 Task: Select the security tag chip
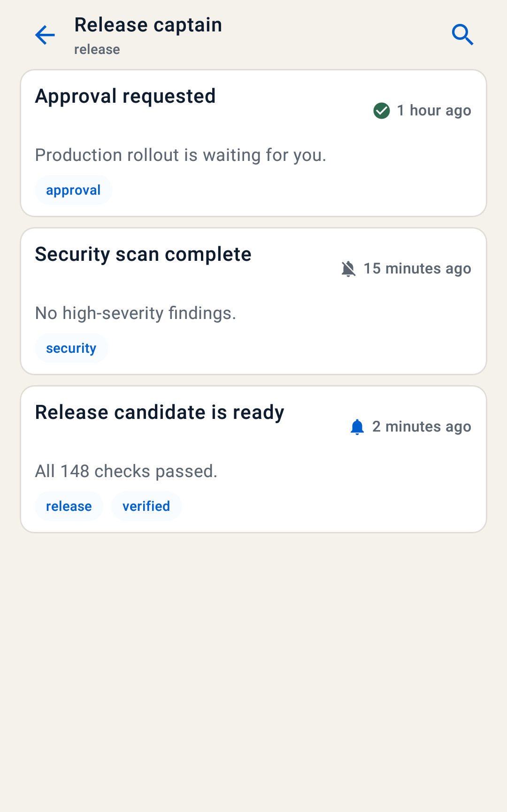(x=71, y=349)
